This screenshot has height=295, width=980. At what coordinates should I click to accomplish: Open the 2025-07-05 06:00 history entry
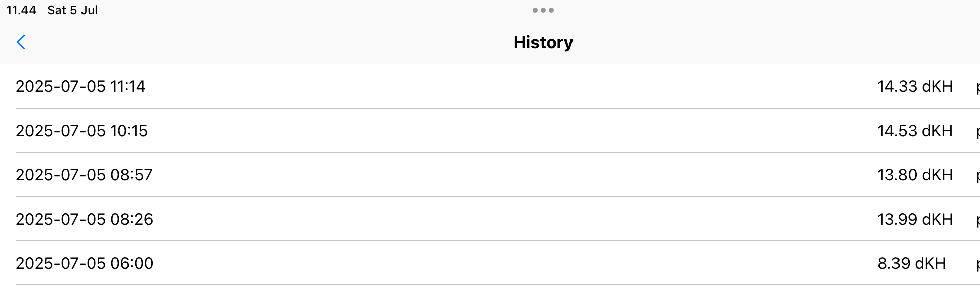85,263
